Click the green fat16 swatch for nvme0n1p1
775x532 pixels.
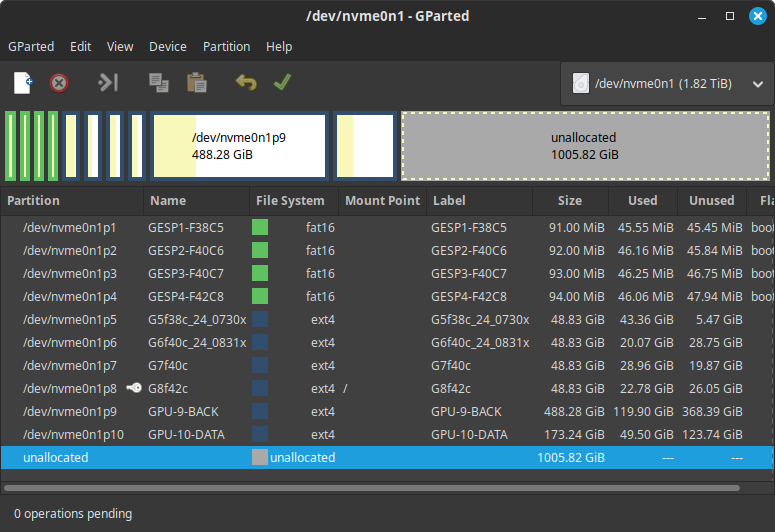click(260, 227)
